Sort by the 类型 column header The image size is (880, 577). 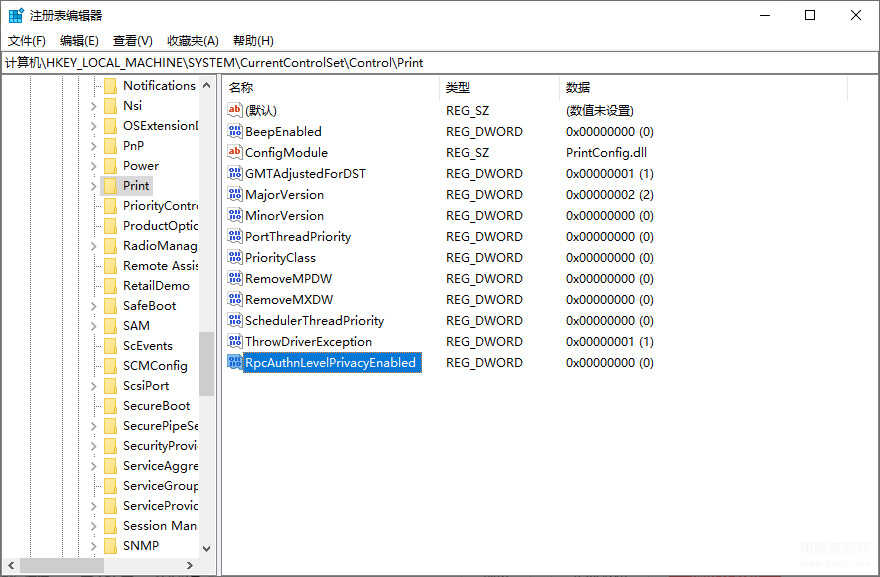click(x=499, y=88)
